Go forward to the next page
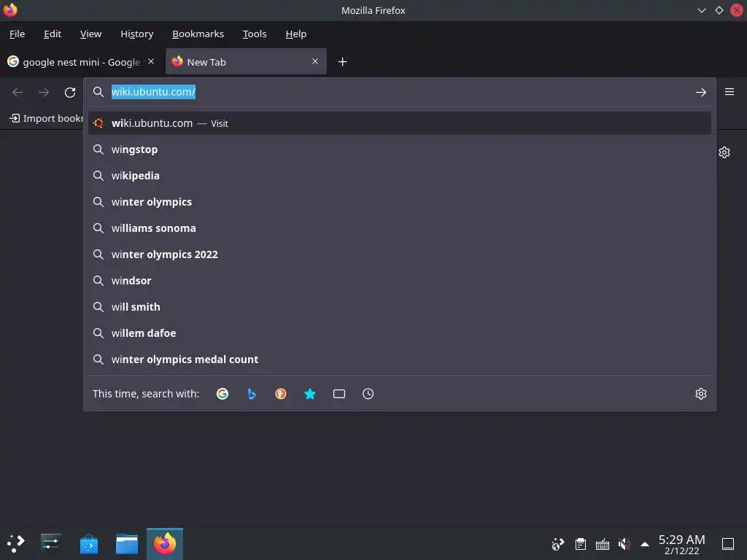Screen dimensions: 747x560 click(x=44, y=93)
